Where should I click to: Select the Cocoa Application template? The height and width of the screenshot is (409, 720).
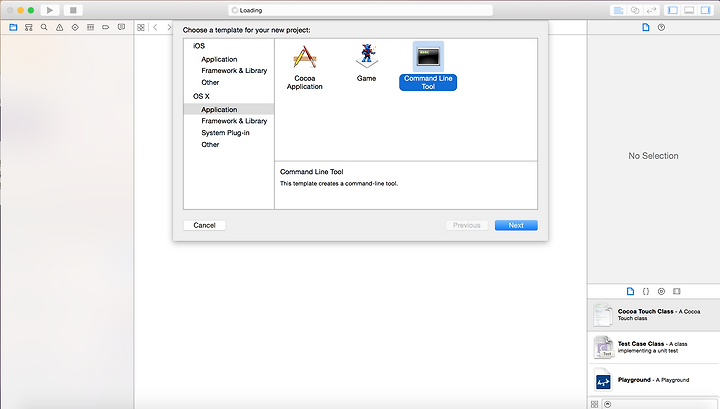pyautogui.click(x=304, y=67)
